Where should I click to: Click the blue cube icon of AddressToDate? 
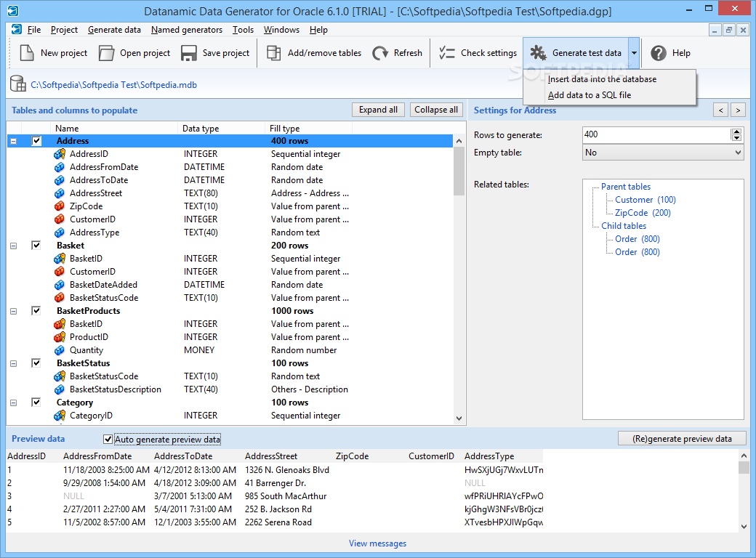click(x=60, y=180)
